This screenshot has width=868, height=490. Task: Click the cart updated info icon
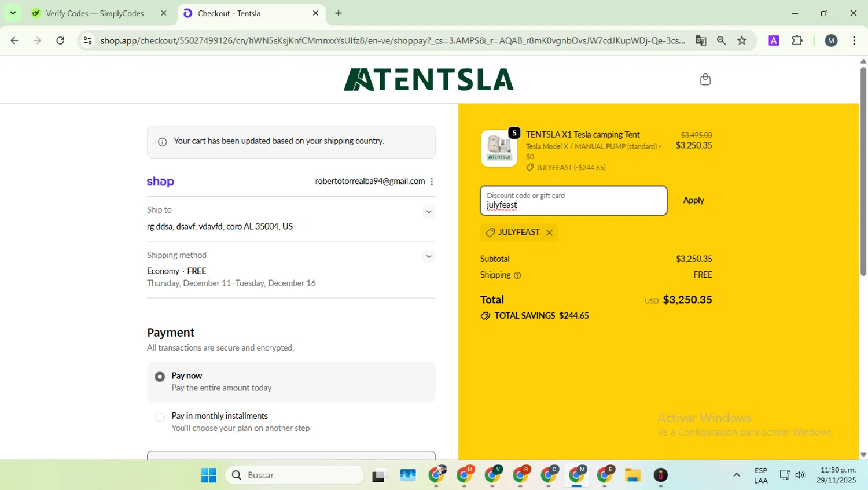pos(163,142)
